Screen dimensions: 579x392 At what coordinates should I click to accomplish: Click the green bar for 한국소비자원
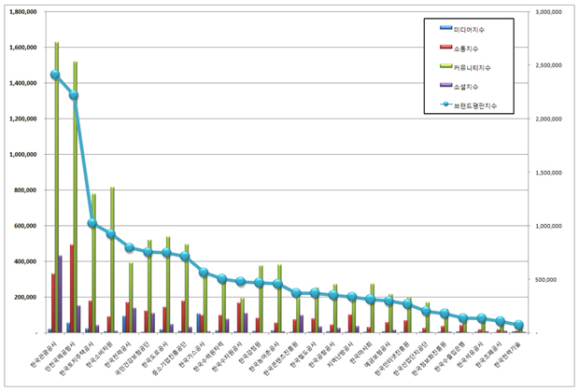point(112,259)
